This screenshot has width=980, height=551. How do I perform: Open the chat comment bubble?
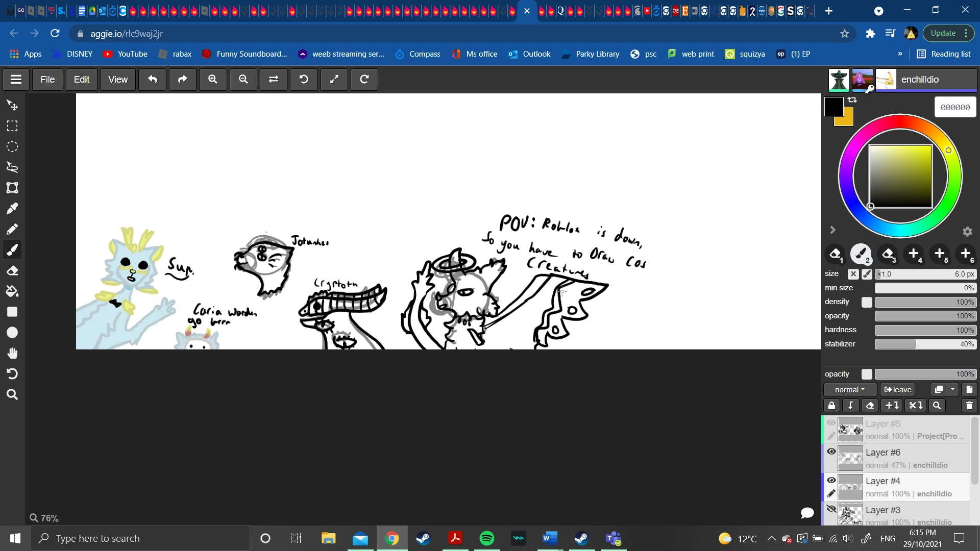tap(807, 513)
